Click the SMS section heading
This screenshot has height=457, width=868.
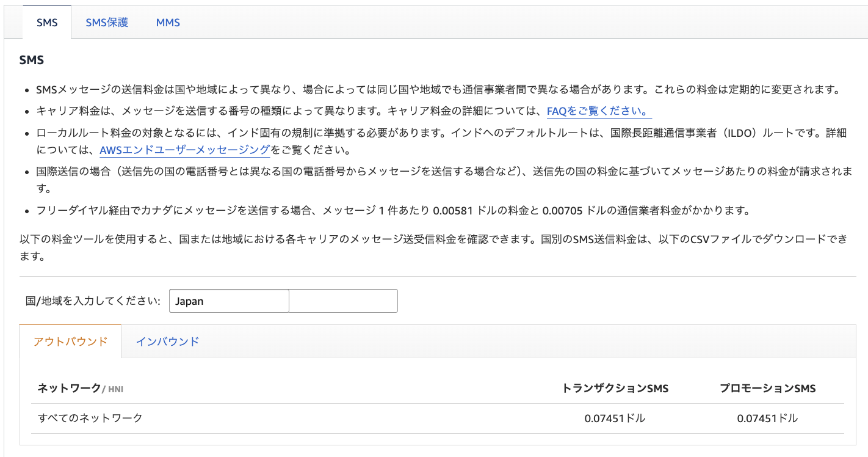30,59
